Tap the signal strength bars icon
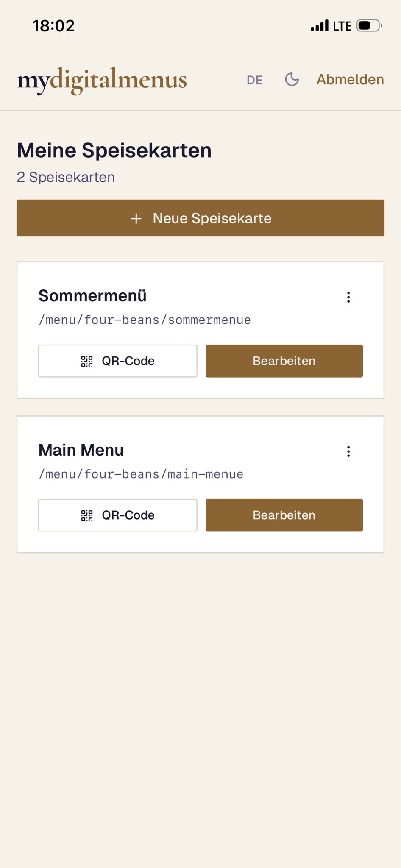 coord(320,26)
